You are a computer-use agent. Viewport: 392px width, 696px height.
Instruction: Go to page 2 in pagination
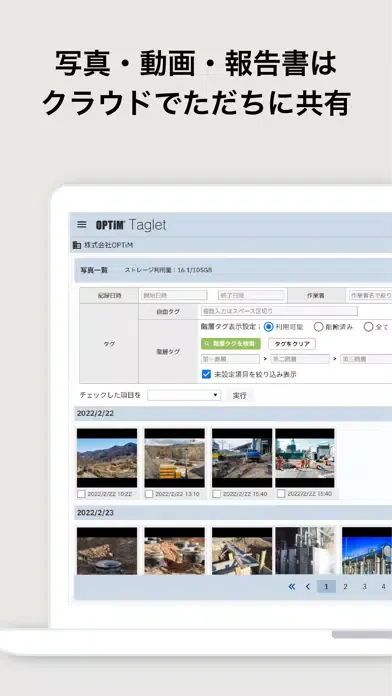(x=345, y=586)
